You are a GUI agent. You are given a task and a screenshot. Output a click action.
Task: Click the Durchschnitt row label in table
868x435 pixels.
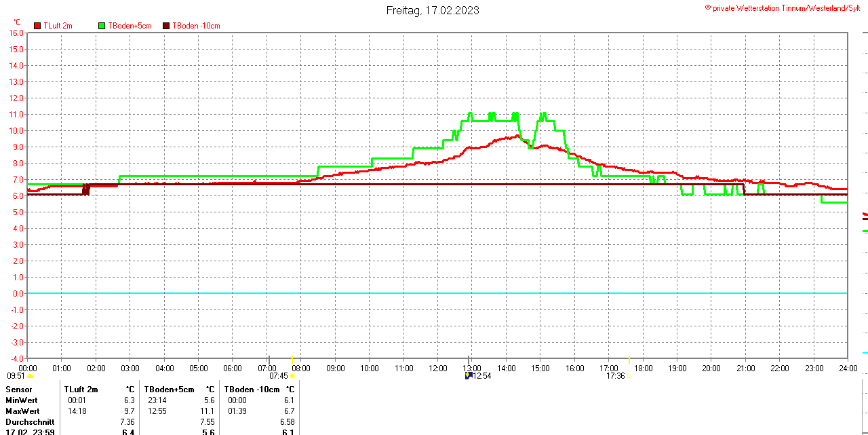pyautogui.click(x=30, y=422)
